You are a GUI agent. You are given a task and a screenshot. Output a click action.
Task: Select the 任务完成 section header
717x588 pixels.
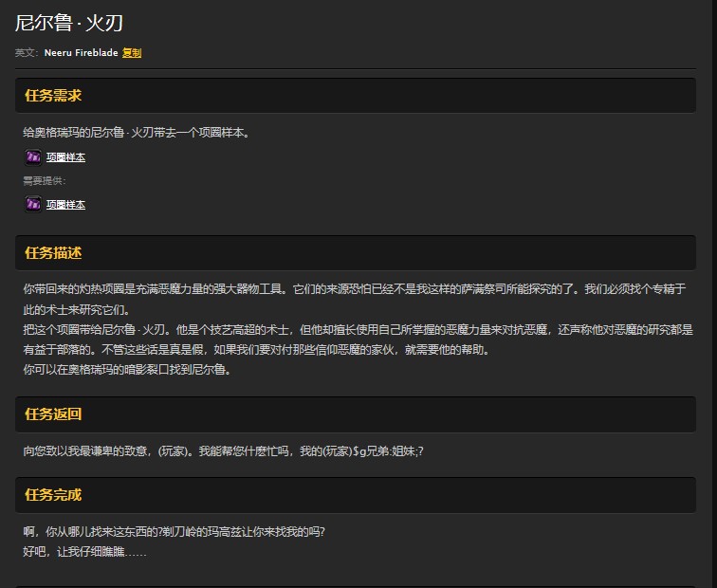53,495
